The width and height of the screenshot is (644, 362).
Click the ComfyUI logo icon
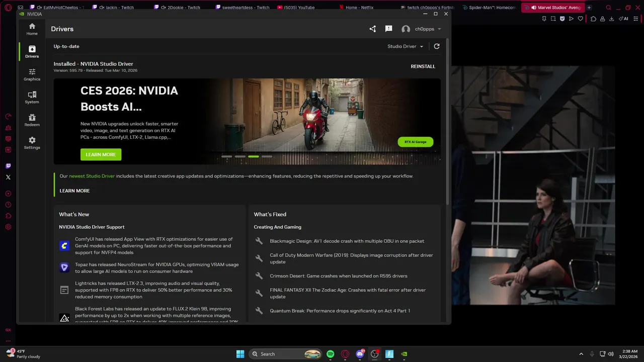(x=64, y=246)
